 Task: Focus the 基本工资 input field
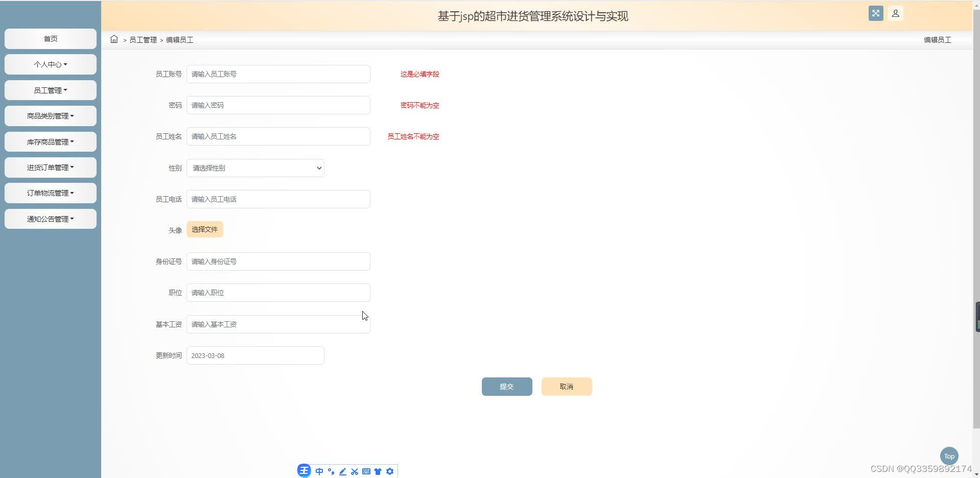(x=278, y=324)
